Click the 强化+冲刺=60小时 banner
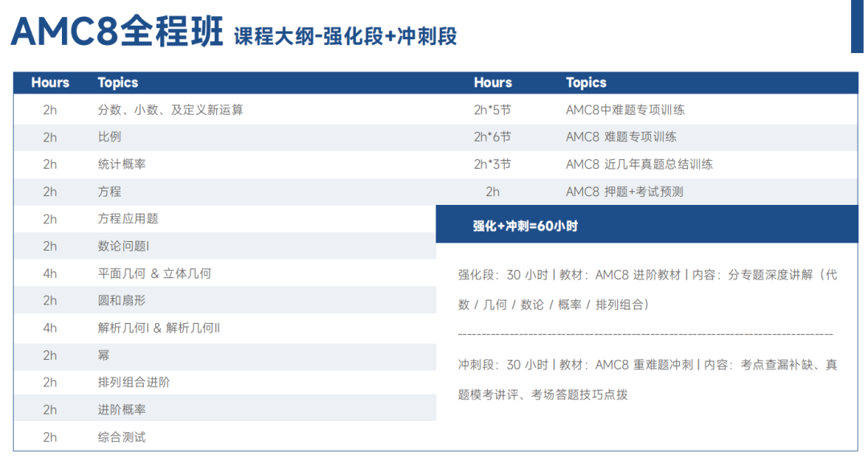868x466 pixels. pyautogui.click(x=647, y=224)
